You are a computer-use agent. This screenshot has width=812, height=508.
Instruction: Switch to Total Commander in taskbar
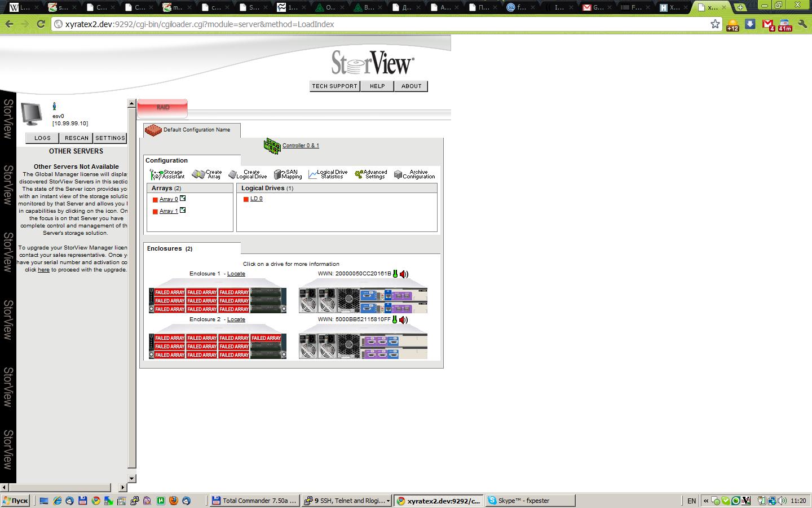254,501
